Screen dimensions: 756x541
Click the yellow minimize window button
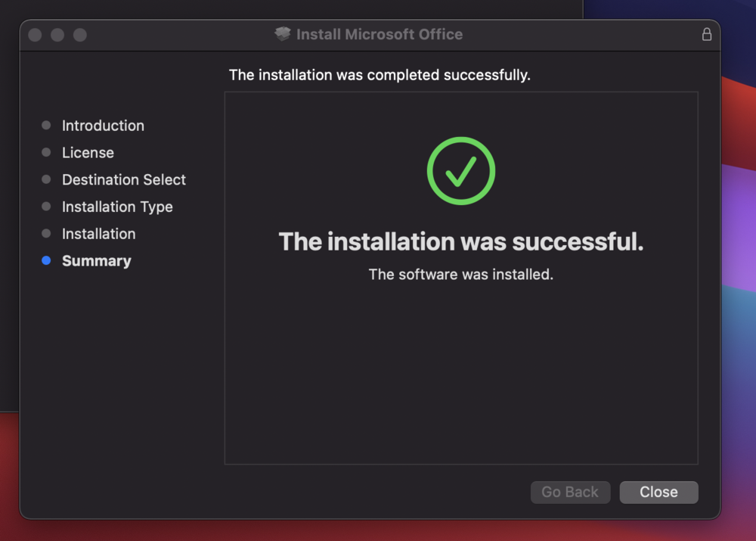[x=57, y=34]
